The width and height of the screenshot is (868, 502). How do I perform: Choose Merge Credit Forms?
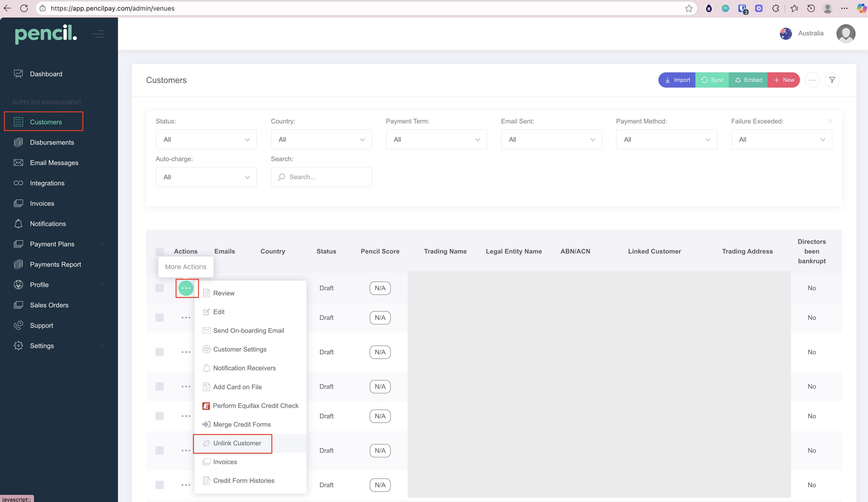coord(250,425)
